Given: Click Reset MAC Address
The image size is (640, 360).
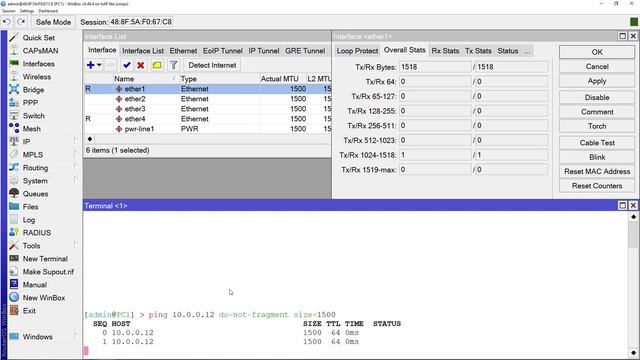Looking at the screenshot, I should (597, 171).
